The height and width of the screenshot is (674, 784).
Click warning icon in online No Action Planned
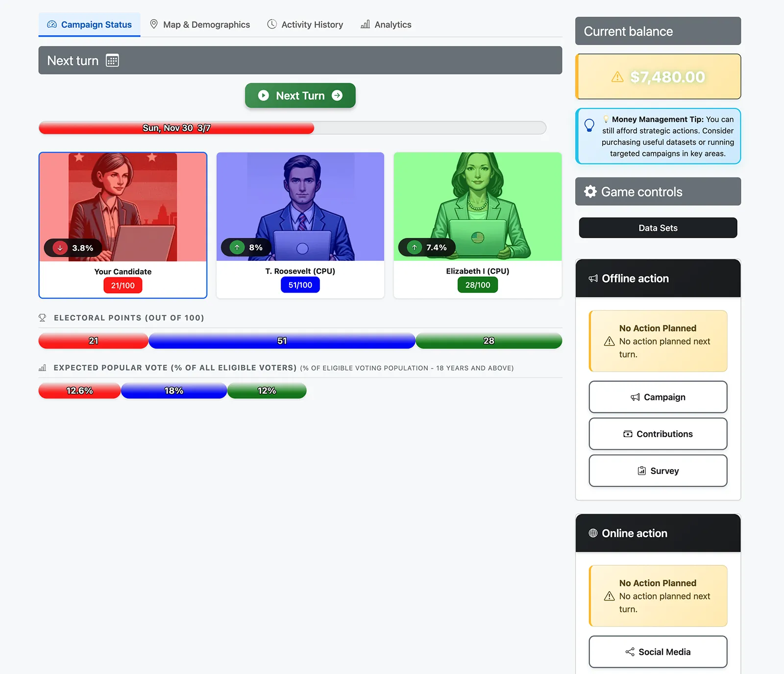pos(610,596)
